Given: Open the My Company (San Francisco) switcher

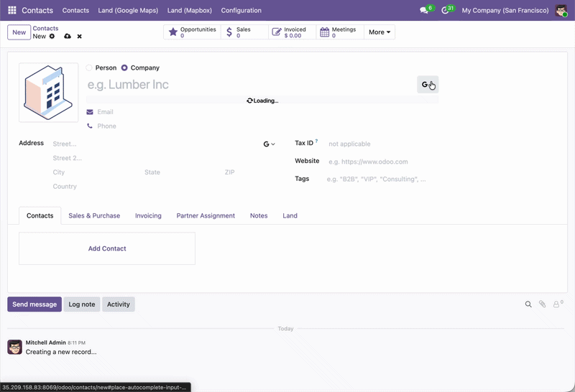Looking at the screenshot, I should click(505, 10).
